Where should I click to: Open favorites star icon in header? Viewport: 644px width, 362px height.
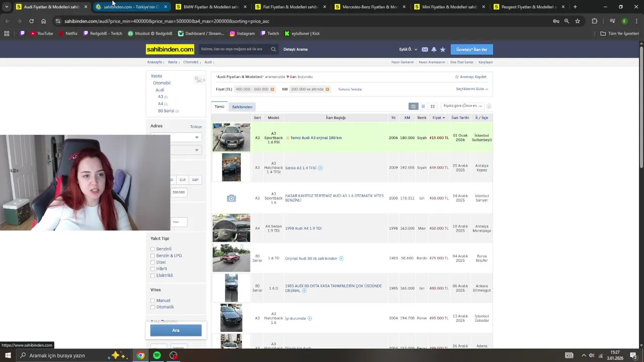(x=443, y=49)
